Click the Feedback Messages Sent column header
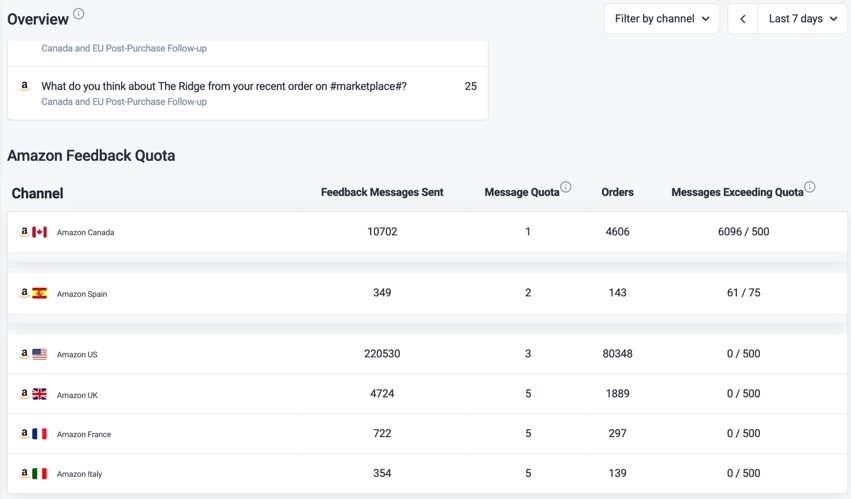 tap(382, 192)
